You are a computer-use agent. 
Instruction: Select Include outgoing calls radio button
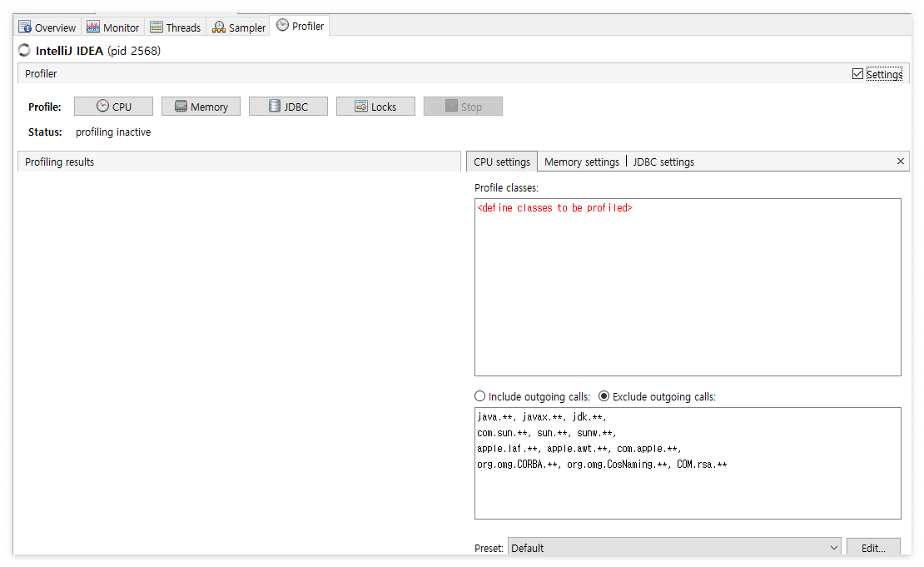point(479,396)
